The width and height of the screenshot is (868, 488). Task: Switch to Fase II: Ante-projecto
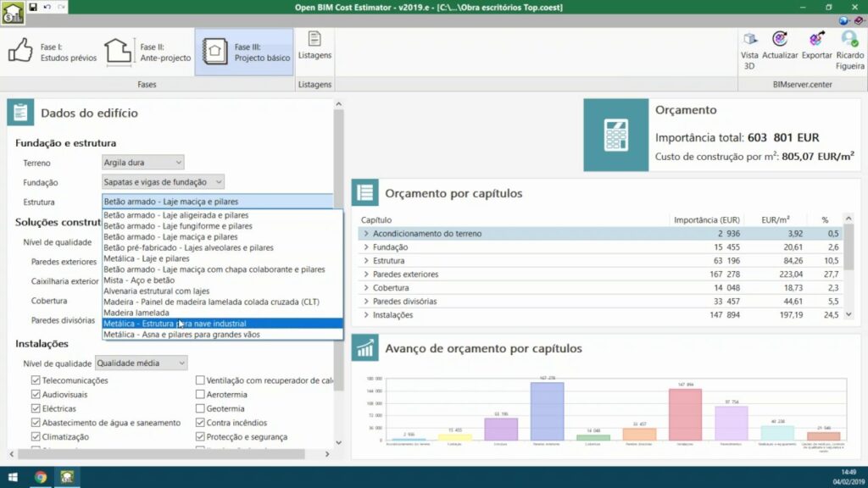(x=147, y=53)
